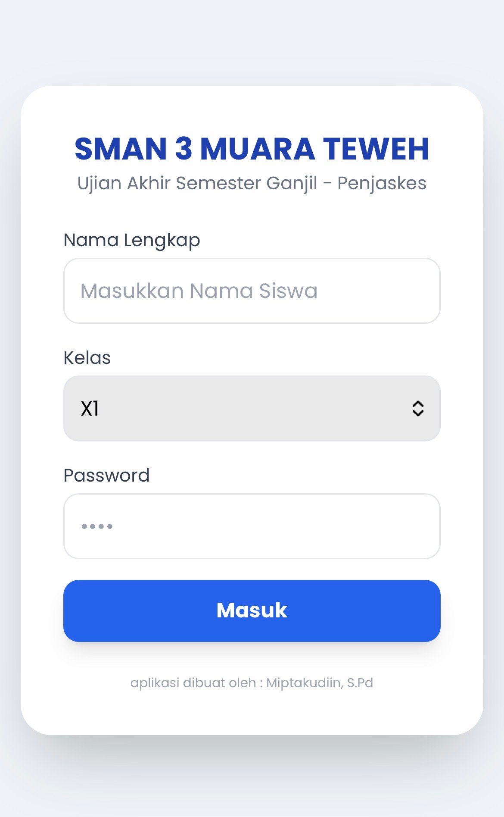Click the SMAN 3 MUARA TEWEH heading
The image size is (504, 817).
(252, 149)
